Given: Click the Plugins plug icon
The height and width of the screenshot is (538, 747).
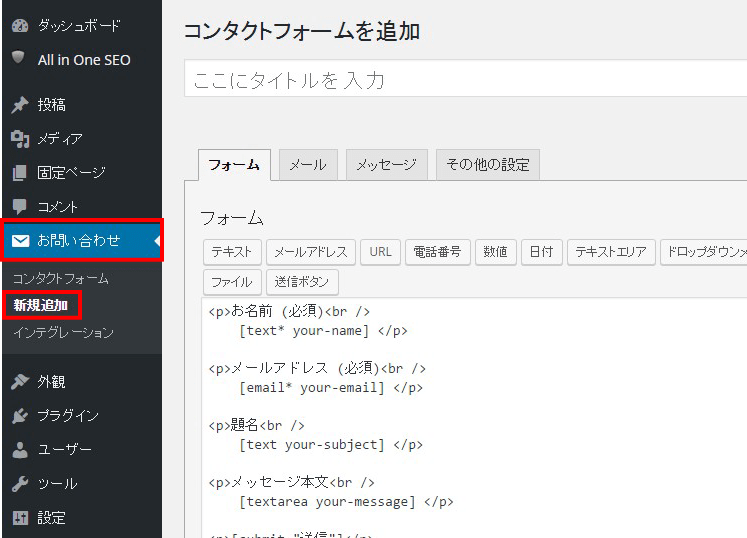Looking at the screenshot, I should click(20, 416).
